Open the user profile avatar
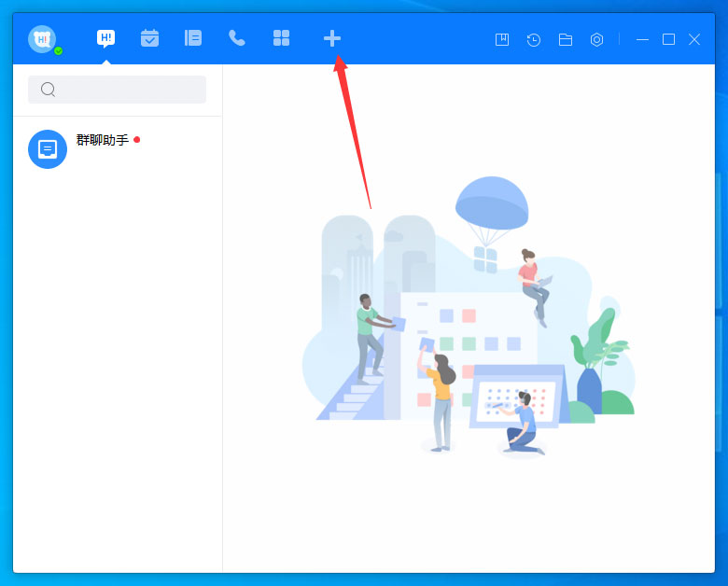Image resolution: width=728 pixels, height=586 pixels. [x=42, y=39]
